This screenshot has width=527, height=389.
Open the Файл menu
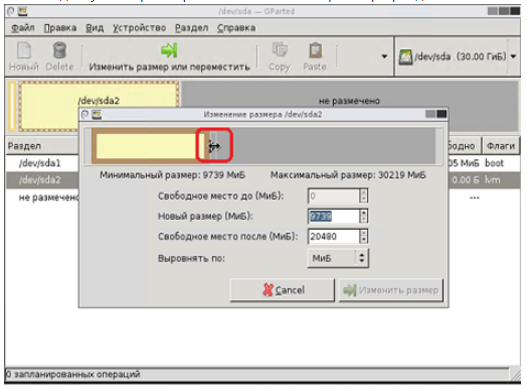click(x=23, y=28)
